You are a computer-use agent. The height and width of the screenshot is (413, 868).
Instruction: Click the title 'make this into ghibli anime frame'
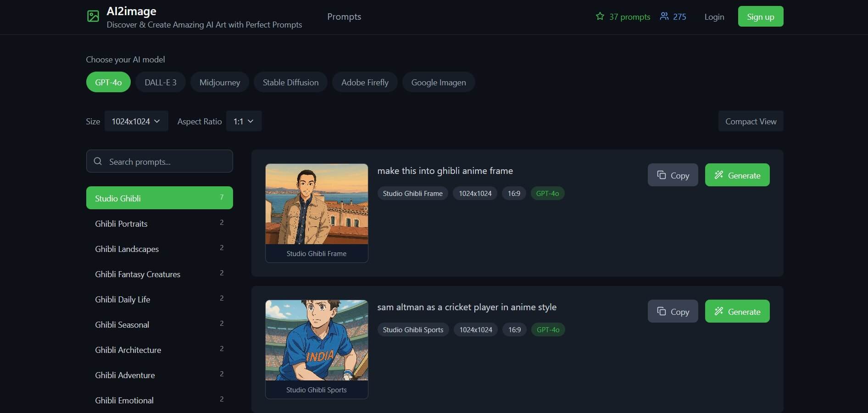(x=445, y=171)
